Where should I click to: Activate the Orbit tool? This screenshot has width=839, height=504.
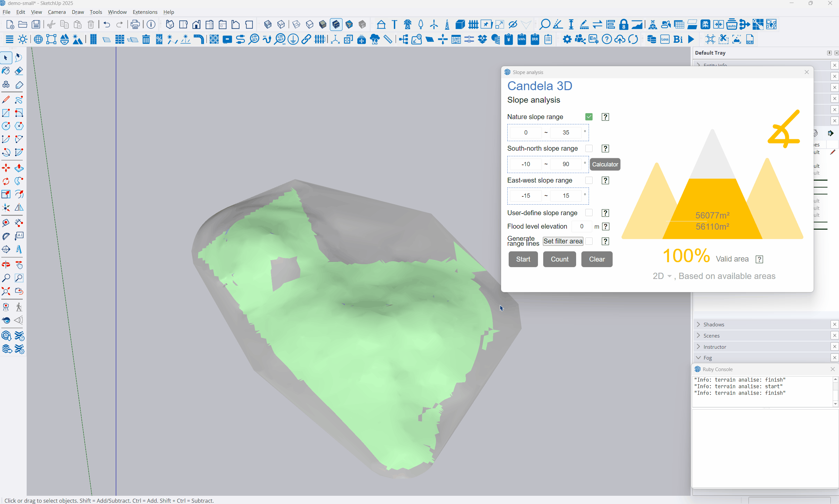pyautogui.click(x=6, y=265)
